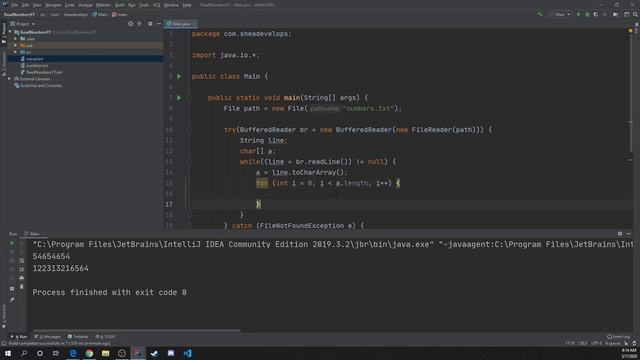Viewport: 640px width, 360px height.
Task: Select numbers.txt in project tree
Action: point(36,65)
